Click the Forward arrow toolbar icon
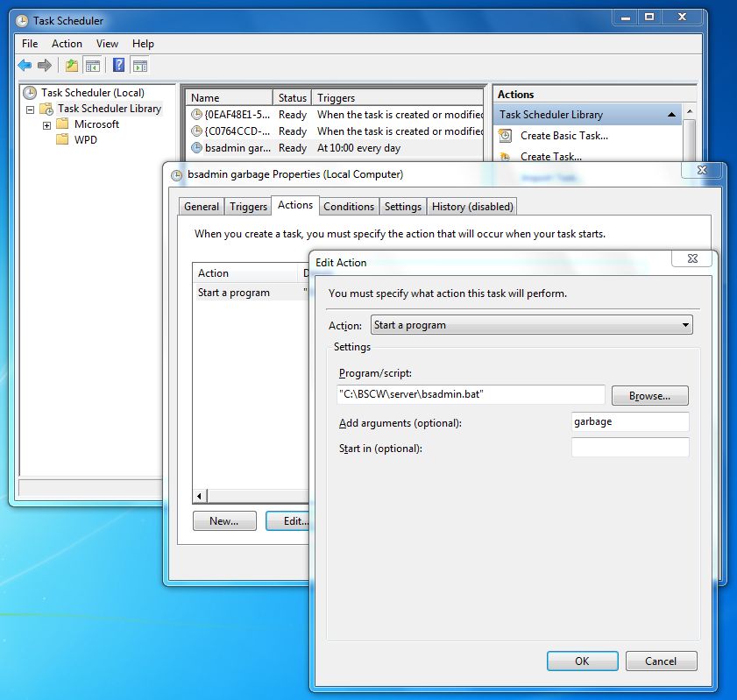This screenshot has height=700, width=737. 44,66
